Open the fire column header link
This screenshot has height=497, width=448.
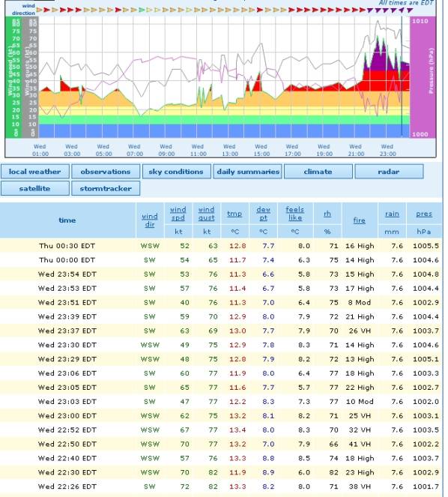click(360, 220)
